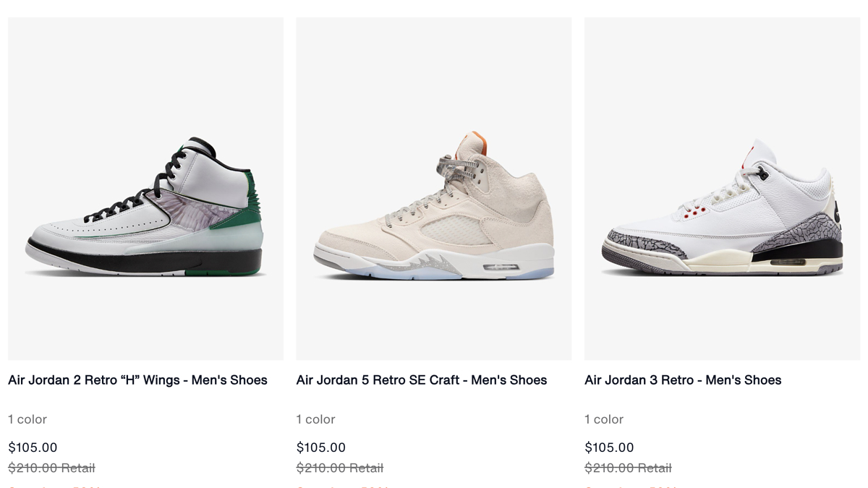Click the $105.00 price of Air Jordan 3
This screenshot has height=488, width=868.
click(609, 448)
